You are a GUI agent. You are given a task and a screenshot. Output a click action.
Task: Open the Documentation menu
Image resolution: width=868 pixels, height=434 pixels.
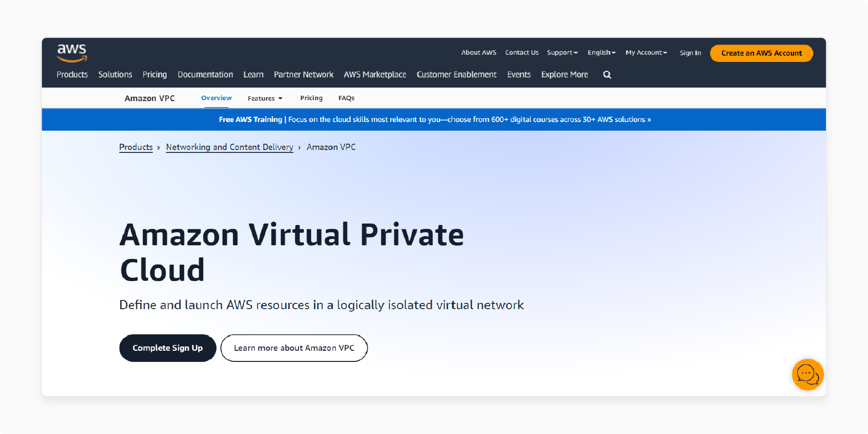pyautogui.click(x=205, y=75)
